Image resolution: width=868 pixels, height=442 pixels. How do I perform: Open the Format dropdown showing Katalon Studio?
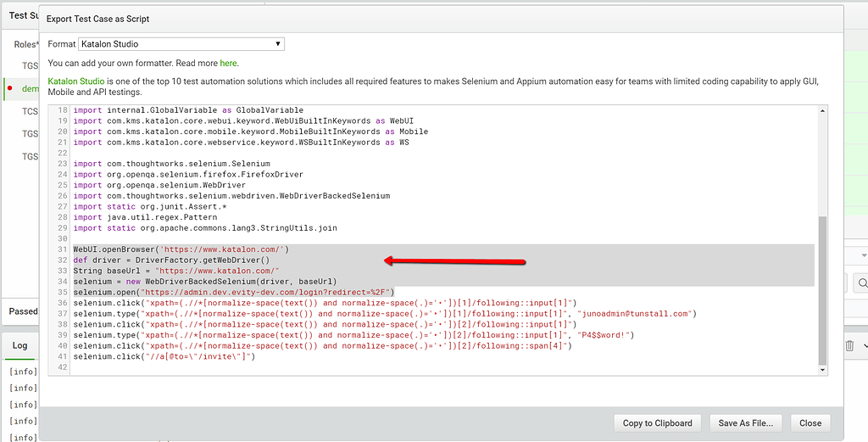coord(181,44)
